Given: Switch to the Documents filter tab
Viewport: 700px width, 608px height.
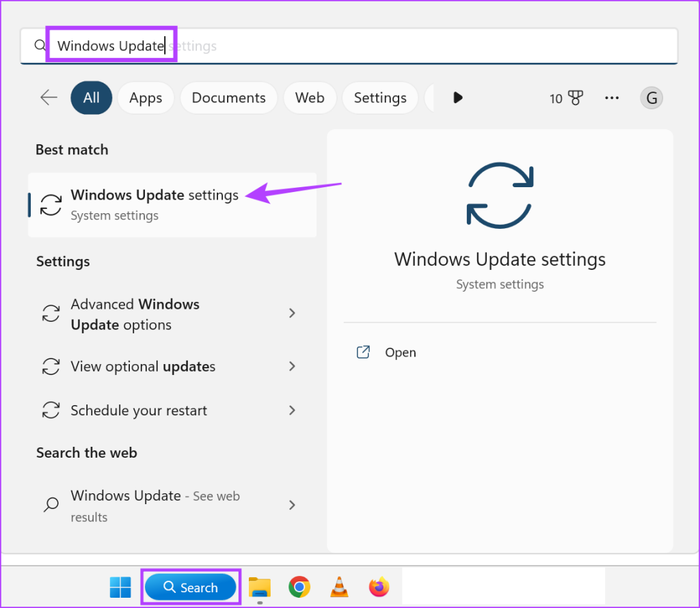Looking at the screenshot, I should pos(228,98).
